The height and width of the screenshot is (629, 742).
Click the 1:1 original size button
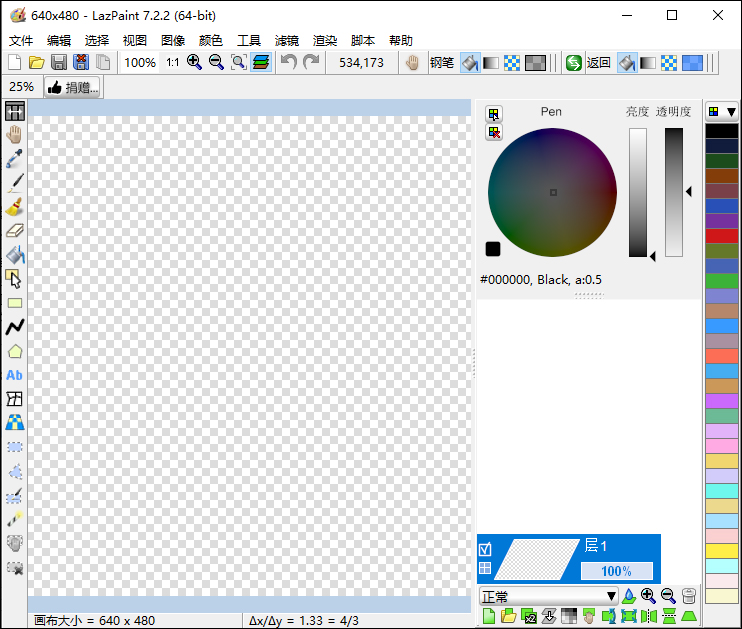[x=173, y=62]
